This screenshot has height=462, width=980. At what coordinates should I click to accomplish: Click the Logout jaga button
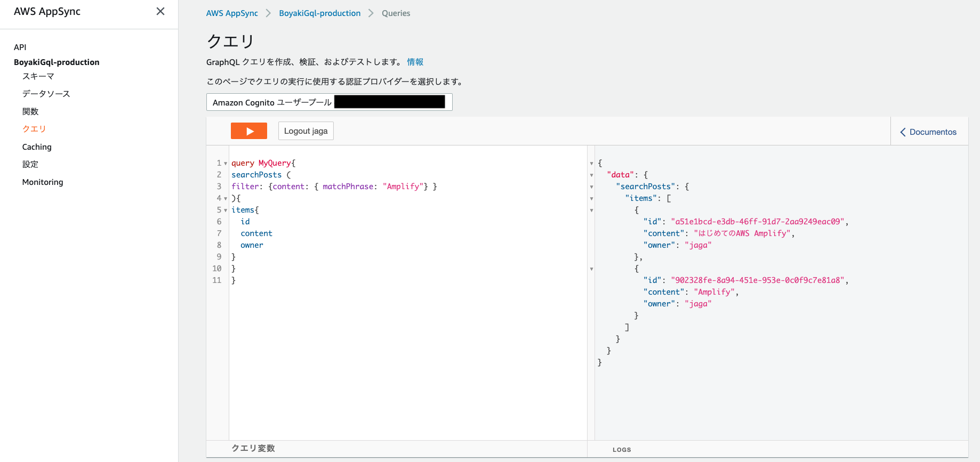click(306, 131)
